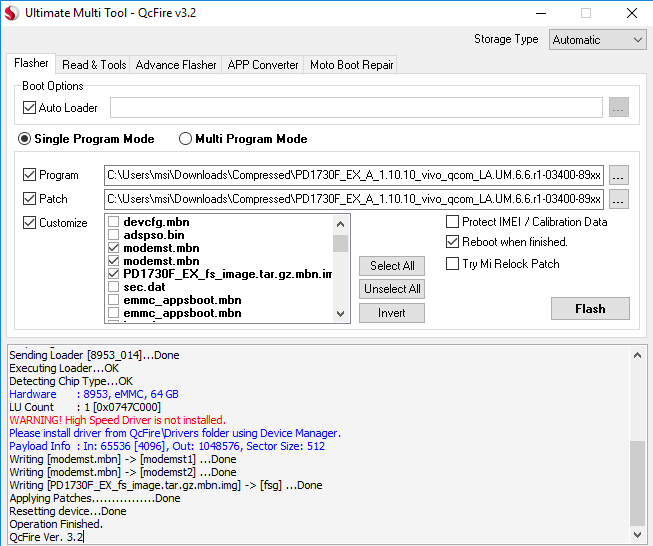Viewport: 653px width, 546px height.
Task: Click 'WARNING! High Speed Driver' log line
Action: point(117,420)
